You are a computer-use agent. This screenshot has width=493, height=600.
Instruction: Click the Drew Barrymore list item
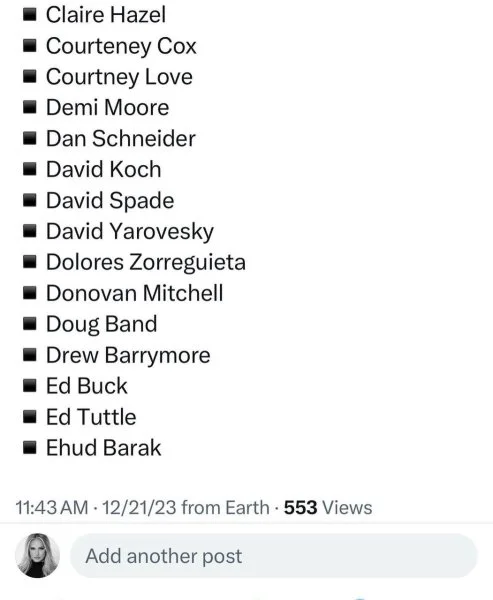coord(128,355)
